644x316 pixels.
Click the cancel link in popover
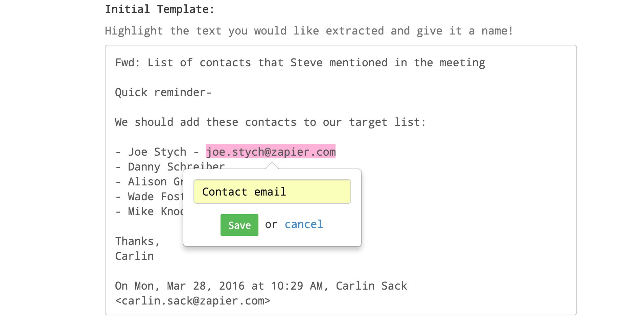tap(303, 224)
